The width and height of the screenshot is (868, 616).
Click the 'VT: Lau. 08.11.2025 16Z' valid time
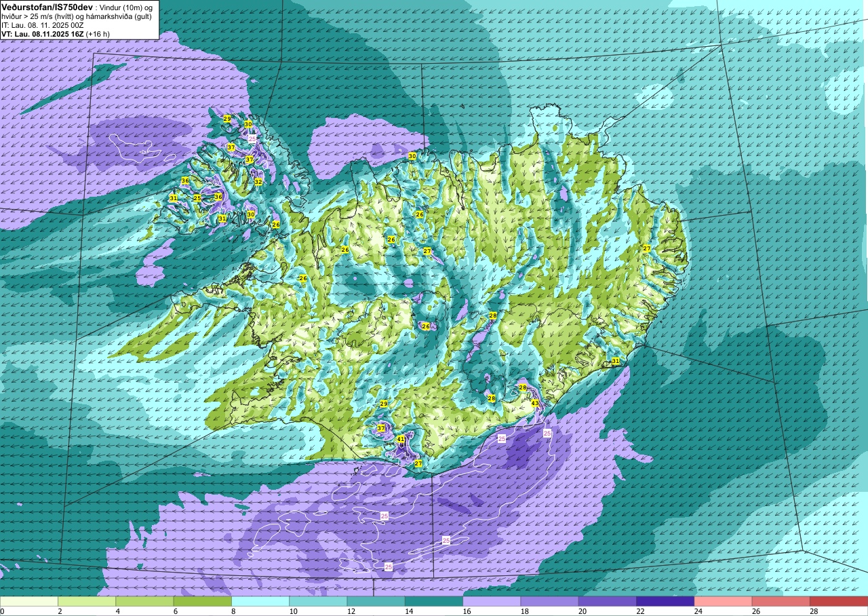(42, 33)
